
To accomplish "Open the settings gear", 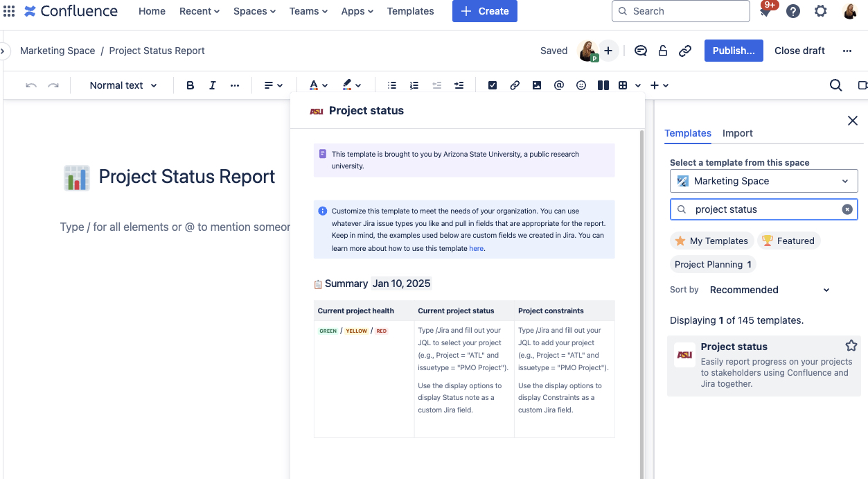I will coord(821,11).
